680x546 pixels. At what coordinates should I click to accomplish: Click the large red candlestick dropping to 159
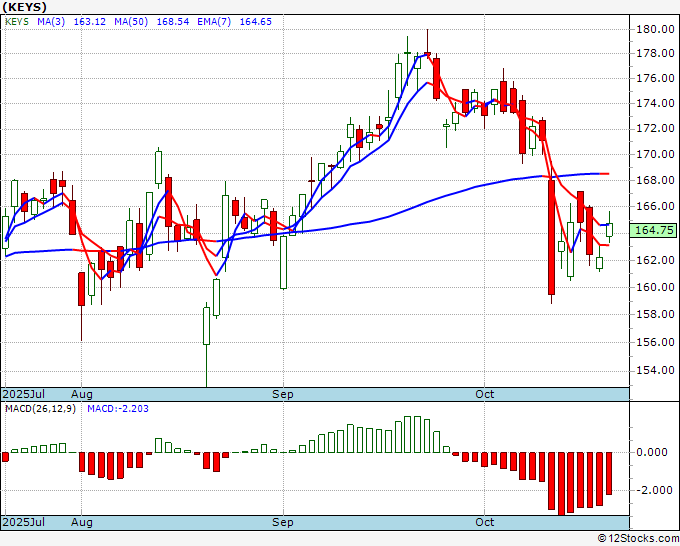pyautogui.click(x=551, y=237)
